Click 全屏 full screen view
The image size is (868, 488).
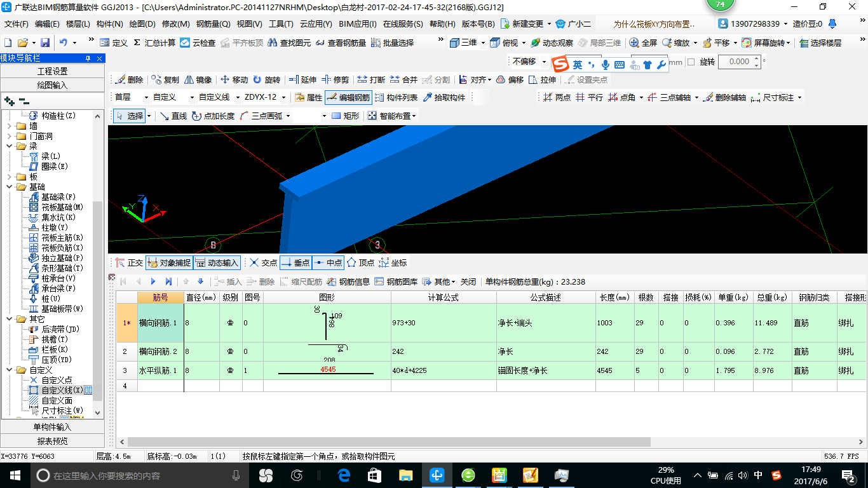click(x=643, y=43)
